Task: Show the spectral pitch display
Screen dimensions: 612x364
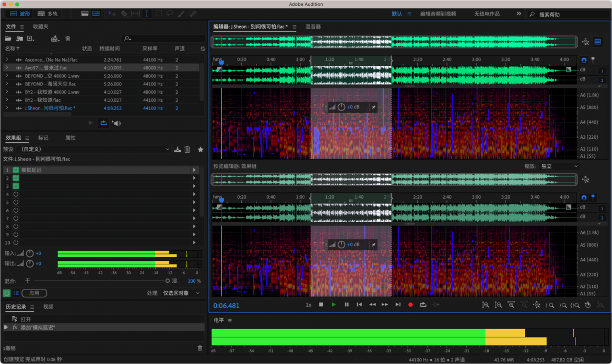Action: click(96, 14)
